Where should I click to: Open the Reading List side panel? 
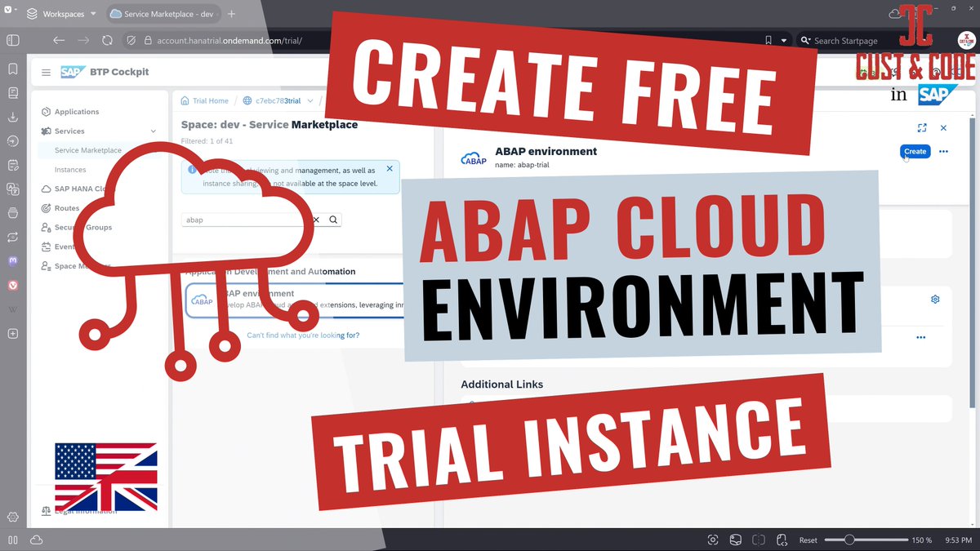coord(12,93)
